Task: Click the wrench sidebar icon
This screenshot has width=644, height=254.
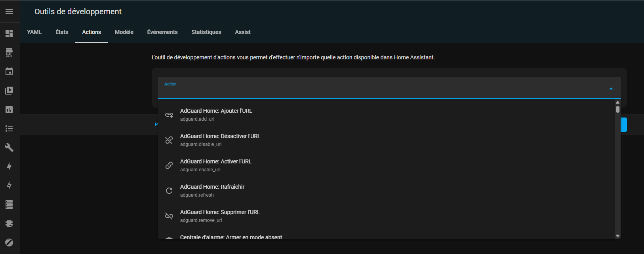Action: (9, 148)
